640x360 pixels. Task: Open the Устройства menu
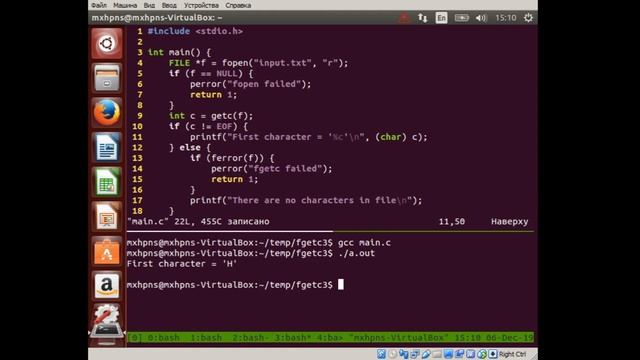[201, 5]
